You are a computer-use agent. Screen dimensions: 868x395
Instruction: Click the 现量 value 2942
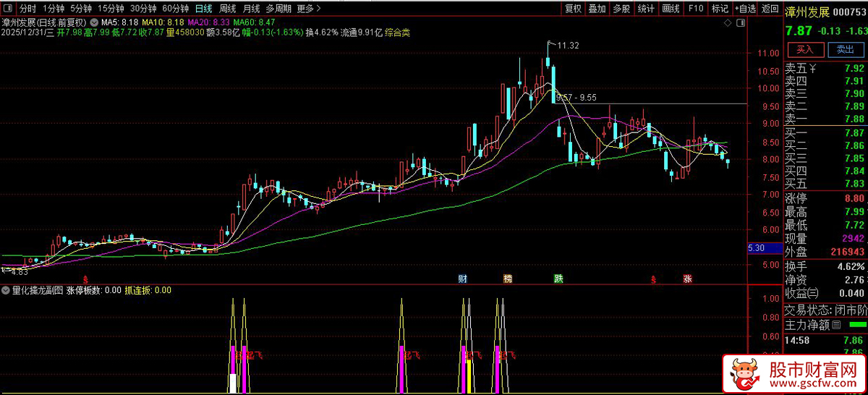[852, 239]
